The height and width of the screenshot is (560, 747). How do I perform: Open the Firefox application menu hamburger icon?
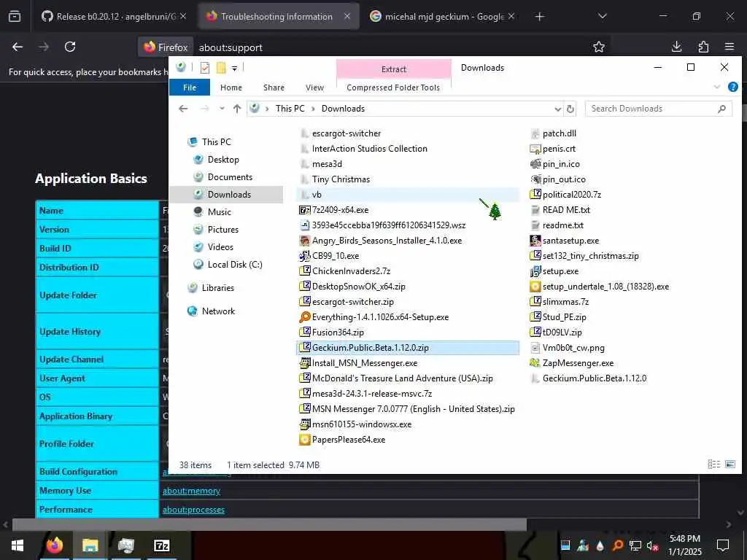pyautogui.click(x=729, y=47)
